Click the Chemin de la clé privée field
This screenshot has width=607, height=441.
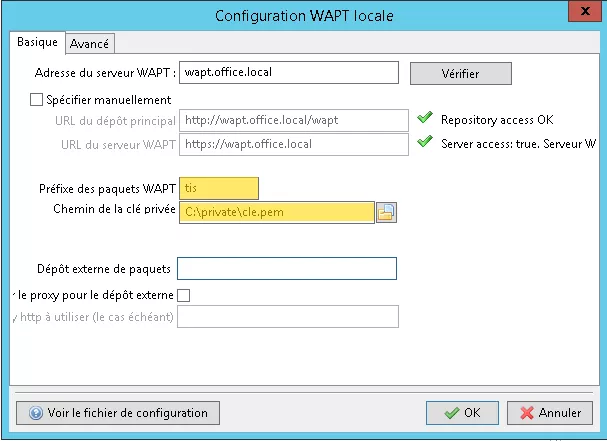click(x=277, y=212)
